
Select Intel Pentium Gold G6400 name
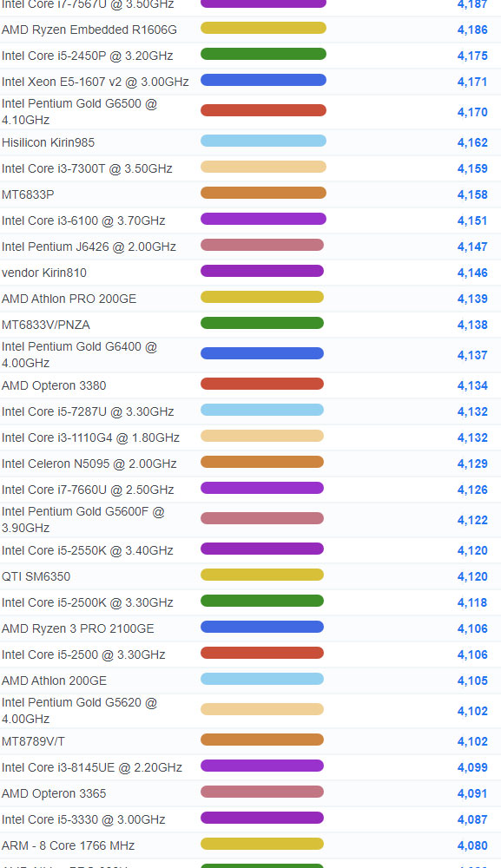[x=79, y=355]
